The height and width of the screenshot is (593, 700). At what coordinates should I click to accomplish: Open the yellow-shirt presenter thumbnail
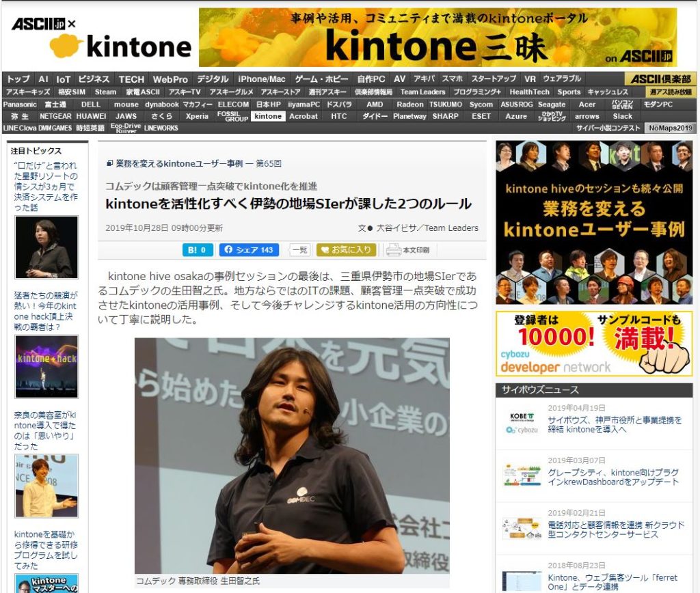pyautogui.click(x=46, y=486)
